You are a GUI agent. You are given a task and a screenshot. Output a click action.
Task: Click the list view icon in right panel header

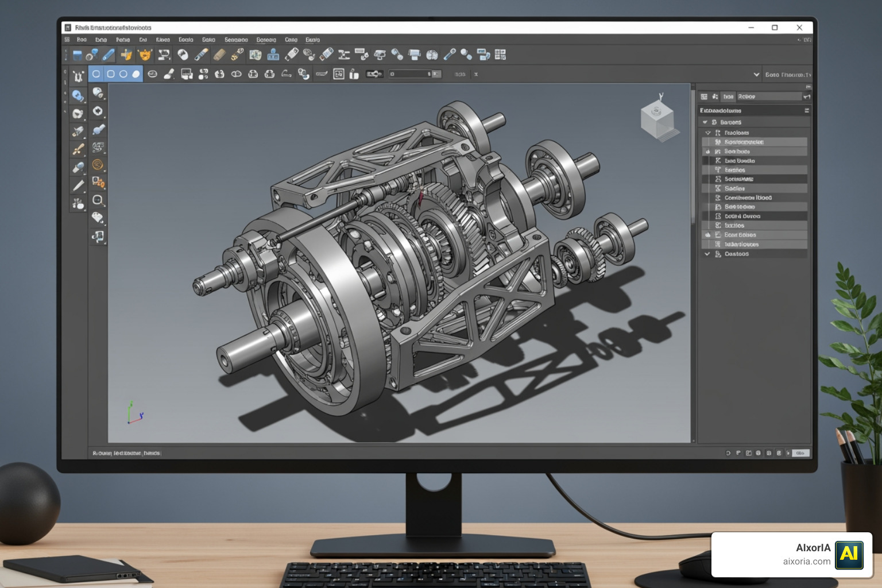[704, 96]
